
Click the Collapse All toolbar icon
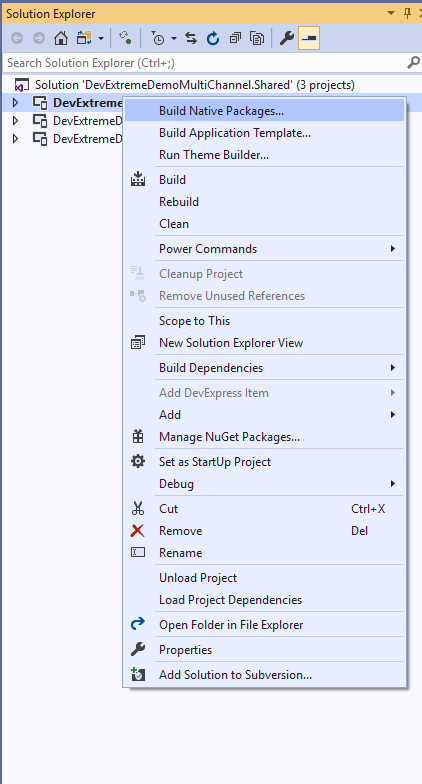coord(235,38)
